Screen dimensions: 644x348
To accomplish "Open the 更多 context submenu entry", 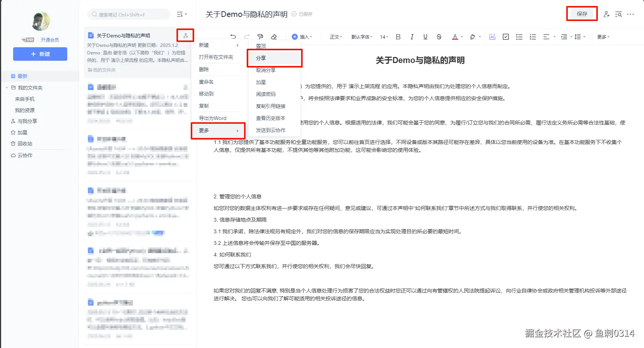I will click(x=219, y=130).
